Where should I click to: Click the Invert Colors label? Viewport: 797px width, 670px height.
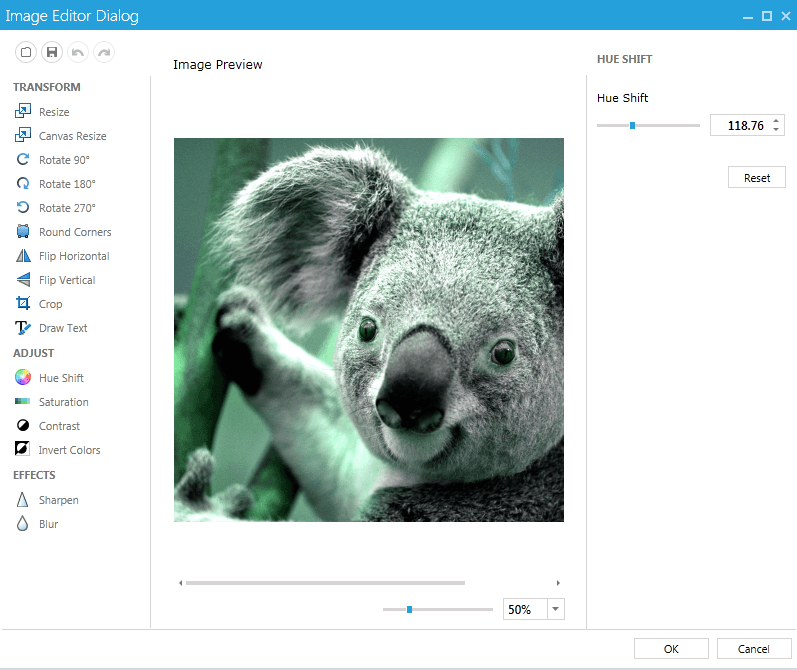70,450
